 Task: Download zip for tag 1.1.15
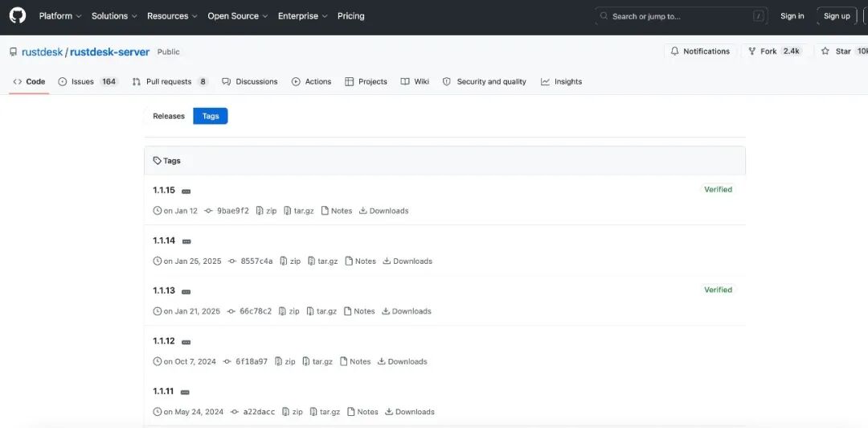266,211
